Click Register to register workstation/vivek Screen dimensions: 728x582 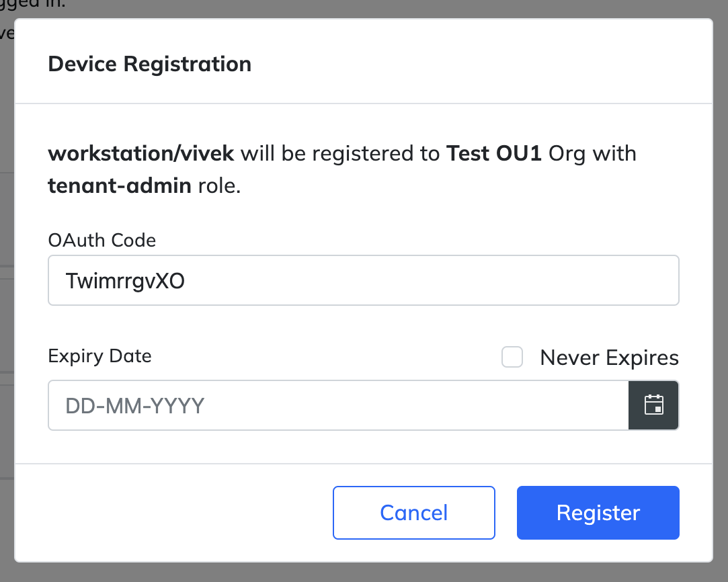597,512
